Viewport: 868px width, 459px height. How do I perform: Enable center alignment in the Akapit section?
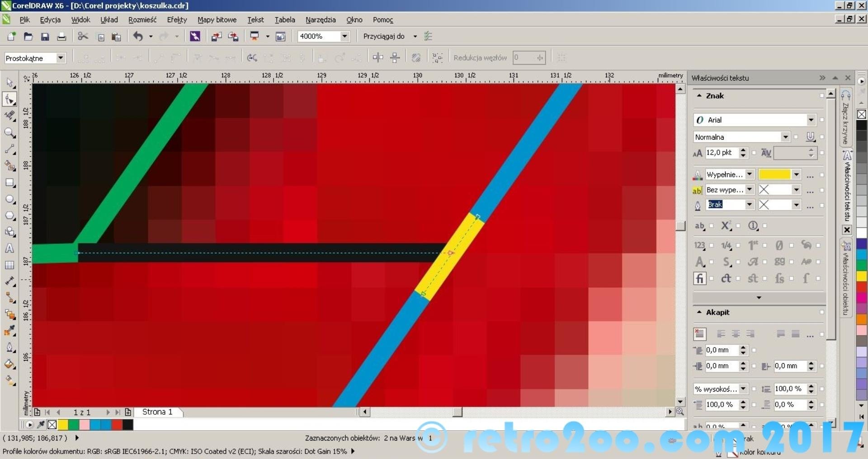pyautogui.click(x=736, y=334)
